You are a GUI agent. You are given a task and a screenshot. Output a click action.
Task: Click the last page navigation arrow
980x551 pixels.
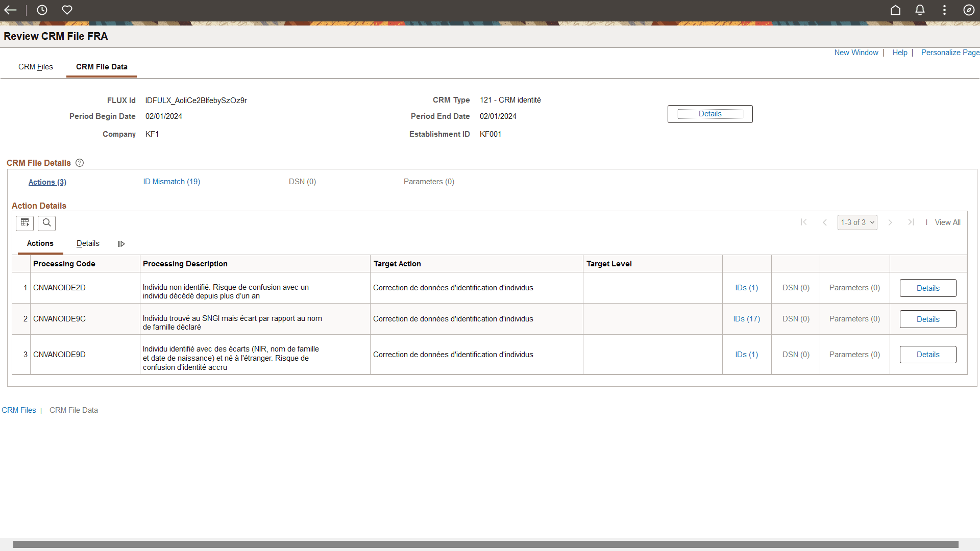point(912,222)
